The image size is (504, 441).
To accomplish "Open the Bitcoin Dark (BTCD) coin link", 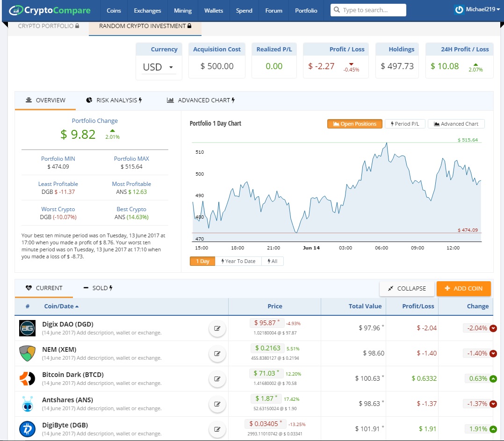I will click(x=73, y=375).
